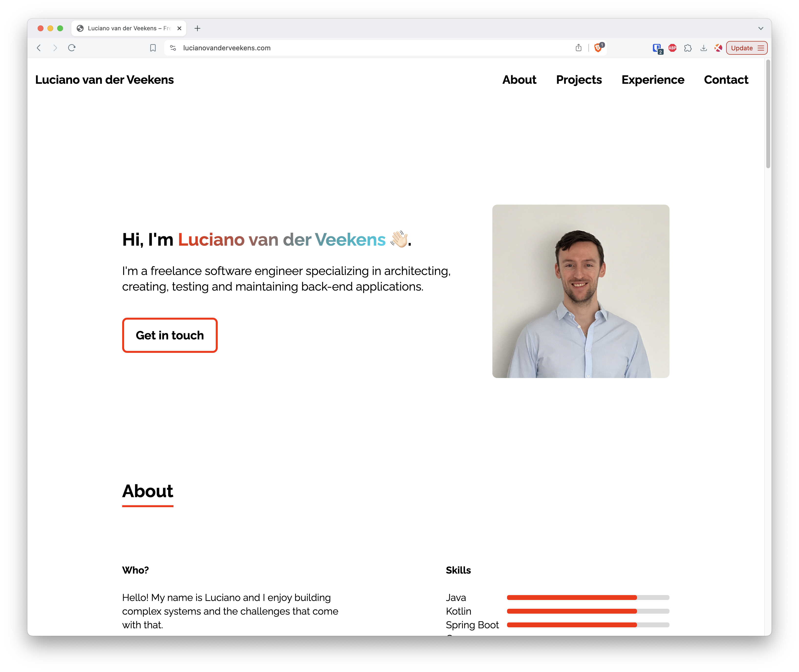Open Bitwarden extension icon

click(x=657, y=48)
